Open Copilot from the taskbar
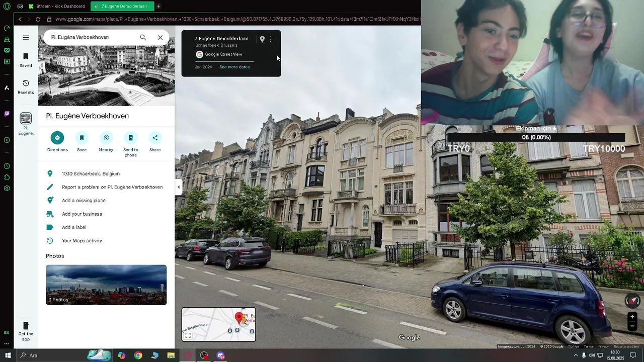This screenshot has width=644, height=362. [122, 355]
